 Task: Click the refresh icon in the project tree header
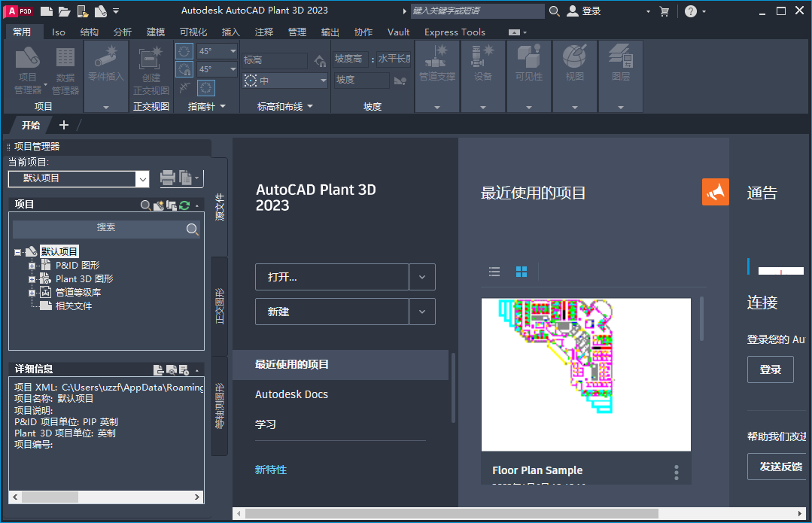184,204
